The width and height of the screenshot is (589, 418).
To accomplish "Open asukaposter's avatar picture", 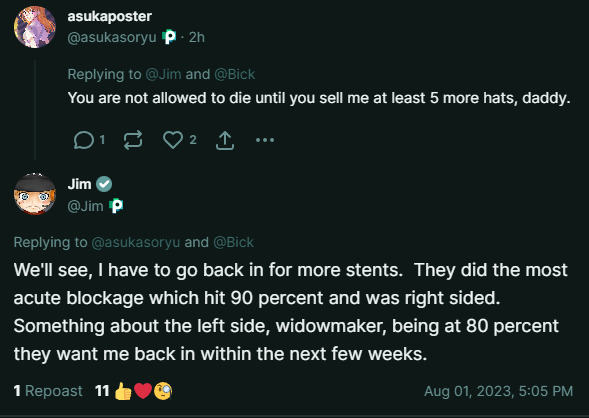I will 35,27.
